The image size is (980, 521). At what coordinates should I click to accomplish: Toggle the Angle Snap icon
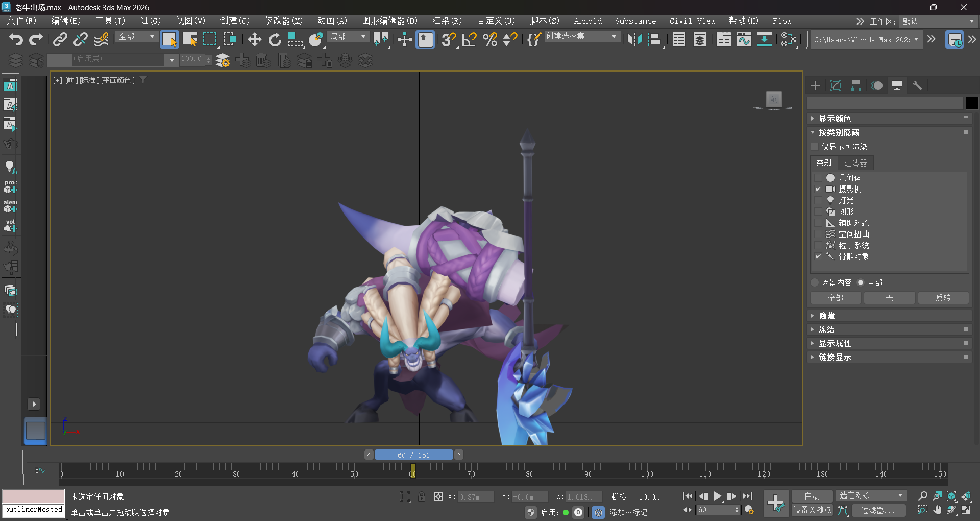[x=470, y=39]
